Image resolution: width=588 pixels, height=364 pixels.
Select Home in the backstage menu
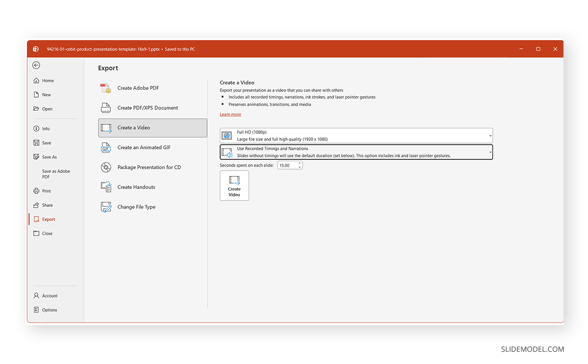point(48,80)
